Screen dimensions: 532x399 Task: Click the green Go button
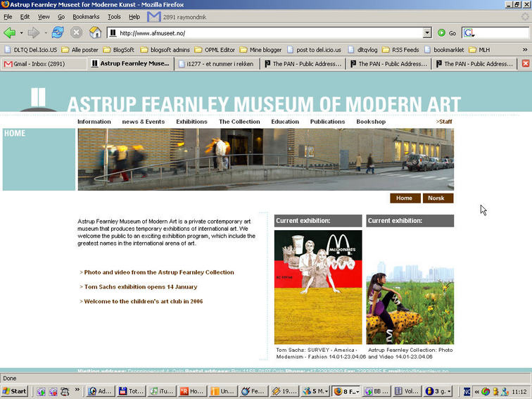click(x=446, y=33)
